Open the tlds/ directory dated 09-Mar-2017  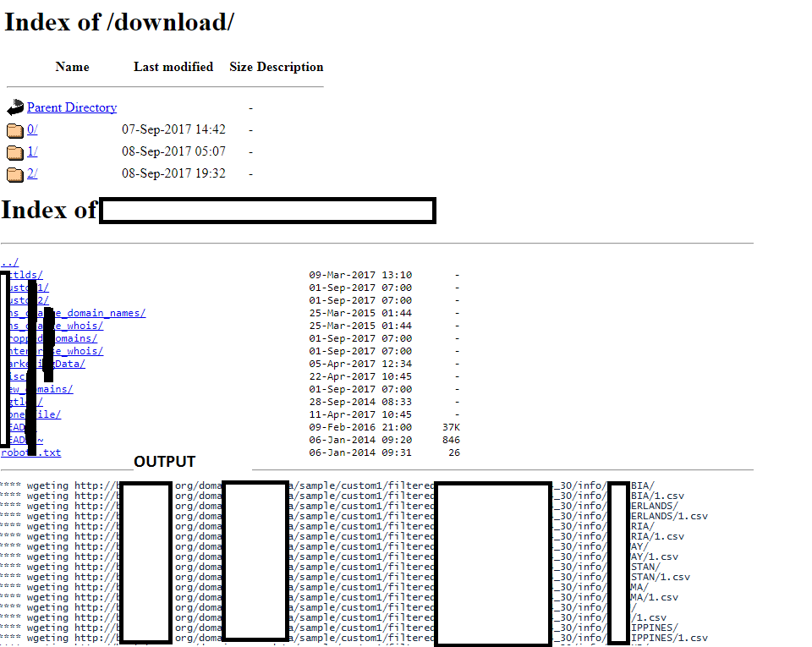click(x=26, y=275)
